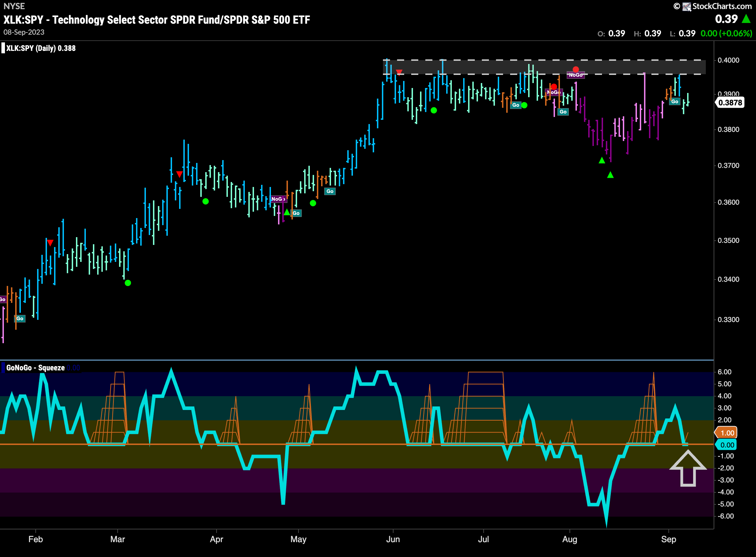Click the Feb time axis label
The width and height of the screenshot is (756, 557).
point(36,539)
